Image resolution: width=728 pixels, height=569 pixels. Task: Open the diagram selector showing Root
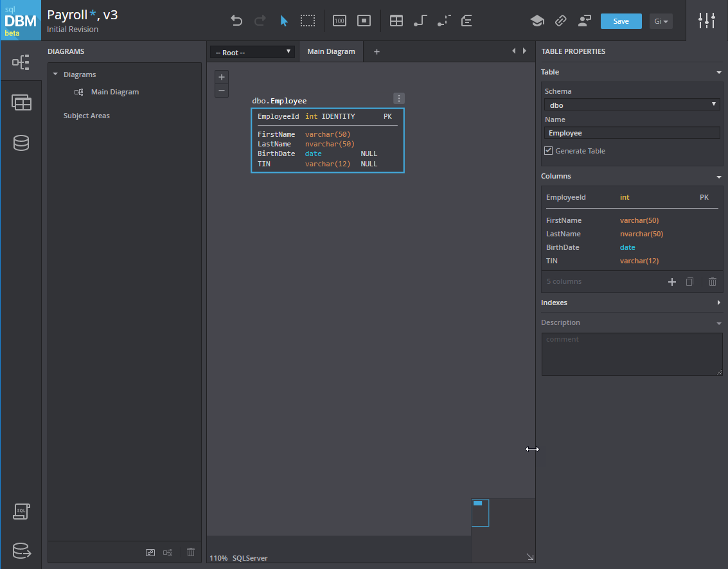click(252, 51)
